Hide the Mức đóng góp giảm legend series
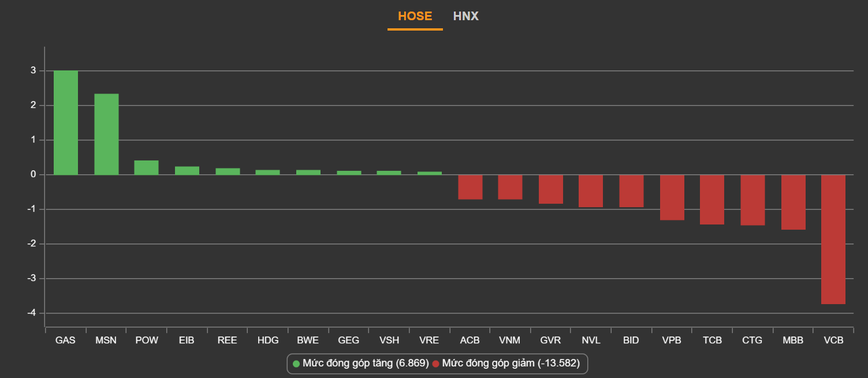Image resolution: width=868 pixels, height=378 pixels. (509, 364)
